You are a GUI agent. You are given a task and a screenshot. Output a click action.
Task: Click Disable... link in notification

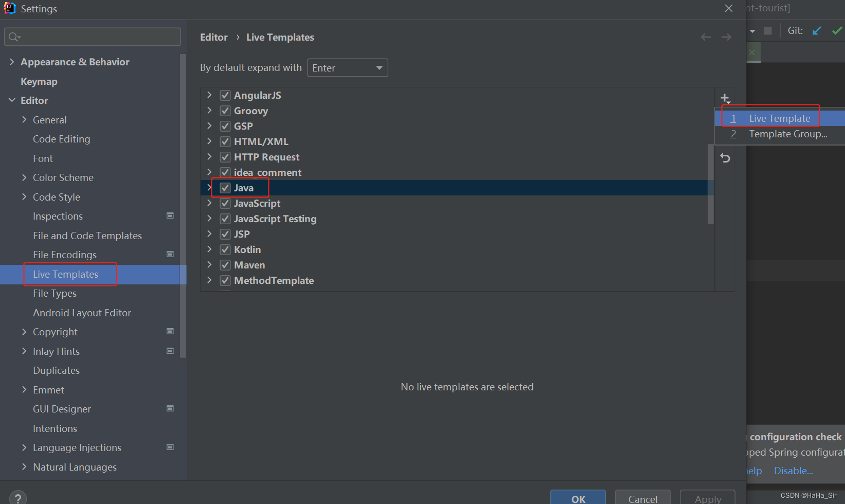click(x=794, y=471)
